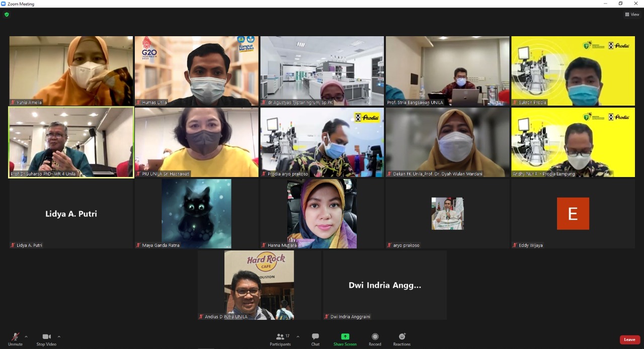Image resolution: width=644 pixels, height=349 pixels.
Task: Expand the arrow next to Participants
Action: (x=298, y=337)
